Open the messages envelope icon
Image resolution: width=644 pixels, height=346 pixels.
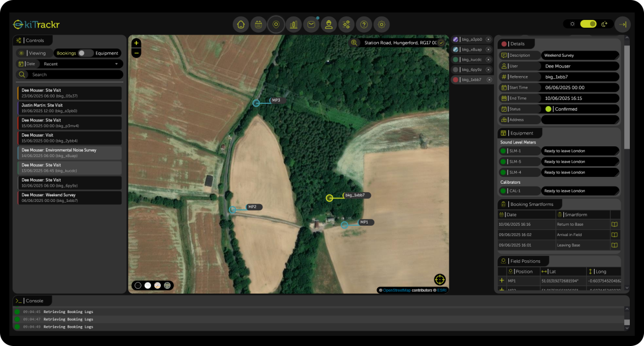point(311,24)
